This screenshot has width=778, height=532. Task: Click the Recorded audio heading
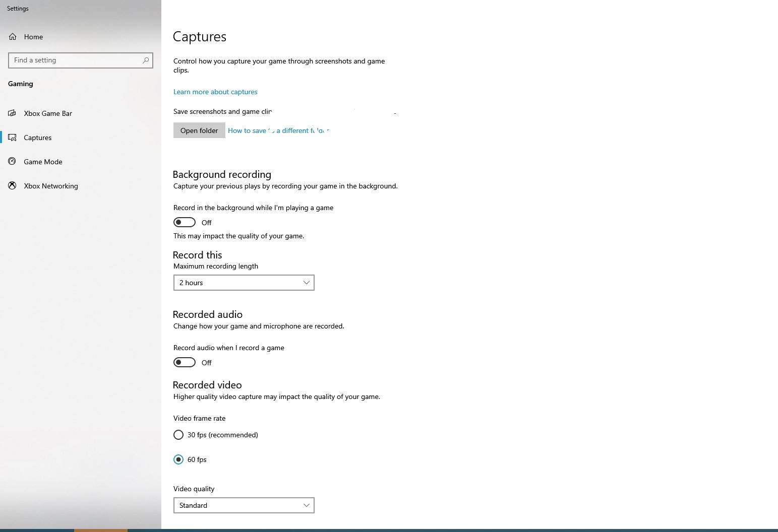[x=208, y=314]
